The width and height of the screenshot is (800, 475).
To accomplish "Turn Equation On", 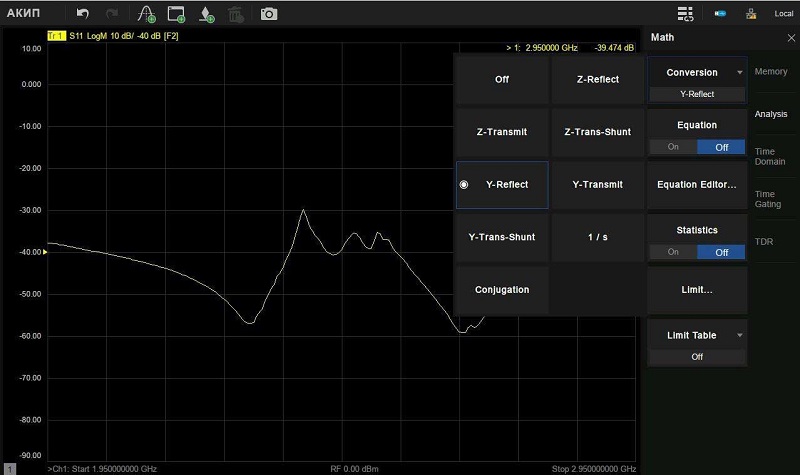I will (673, 147).
